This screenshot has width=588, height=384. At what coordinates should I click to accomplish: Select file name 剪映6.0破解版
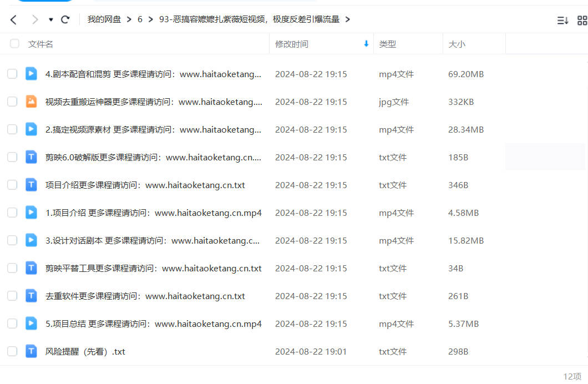pos(153,158)
